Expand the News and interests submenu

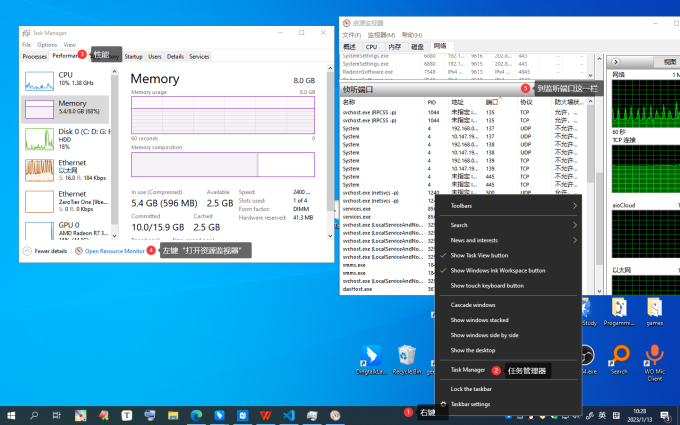[x=508, y=240]
